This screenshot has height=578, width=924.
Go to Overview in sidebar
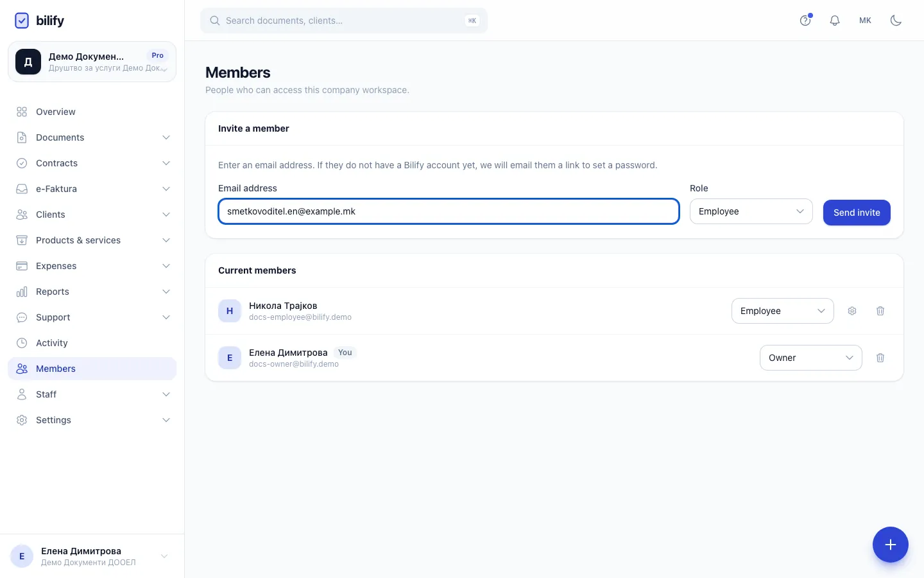click(x=92, y=112)
